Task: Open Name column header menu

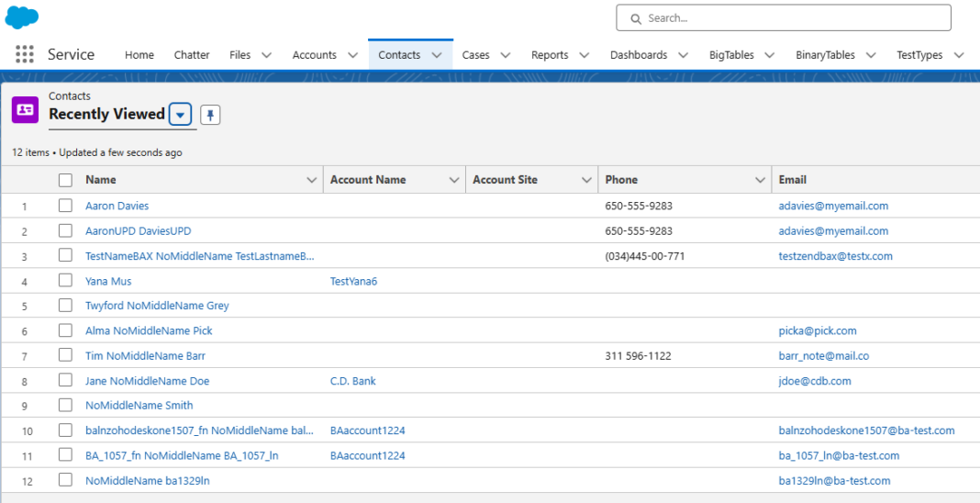Action: click(311, 180)
